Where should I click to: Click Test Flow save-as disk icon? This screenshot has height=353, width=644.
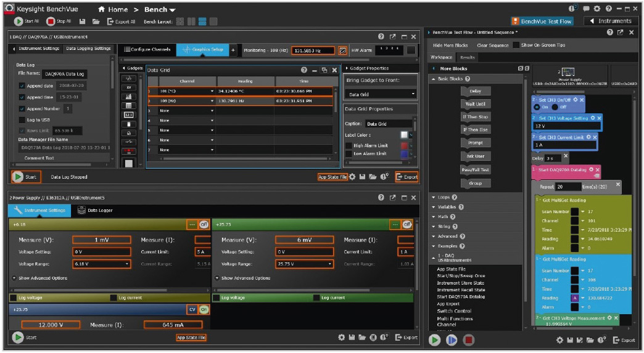tap(579, 340)
